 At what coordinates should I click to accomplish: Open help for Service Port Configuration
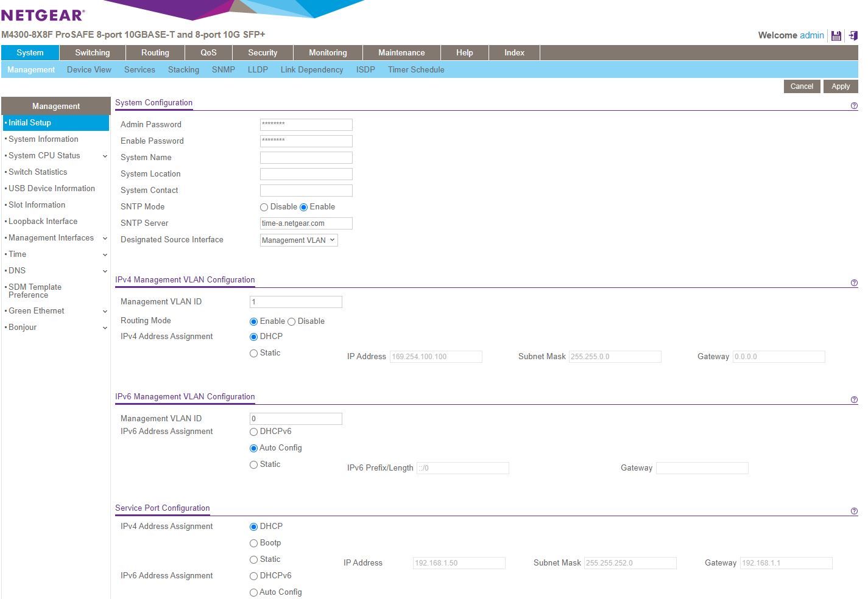[854, 511]
